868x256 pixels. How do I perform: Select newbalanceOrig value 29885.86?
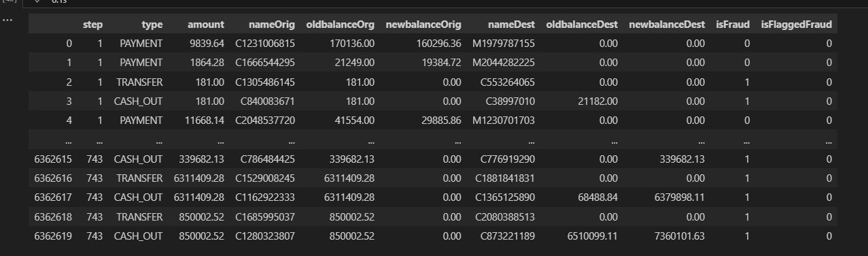point(440,121)
